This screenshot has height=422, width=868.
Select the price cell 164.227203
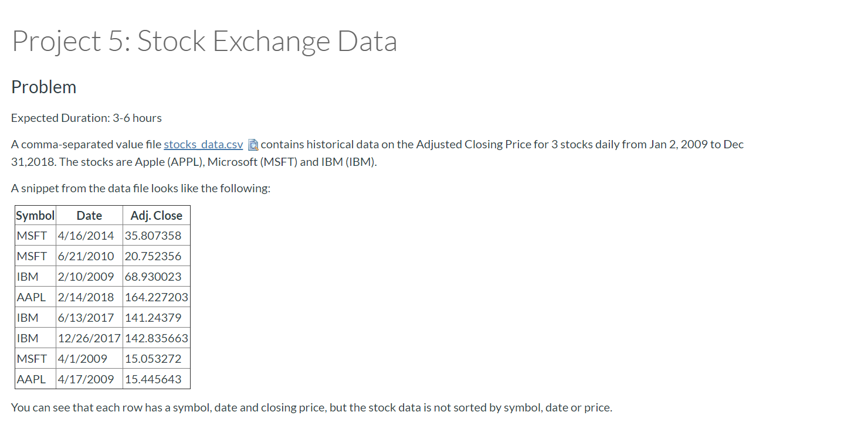click(157, 297)
